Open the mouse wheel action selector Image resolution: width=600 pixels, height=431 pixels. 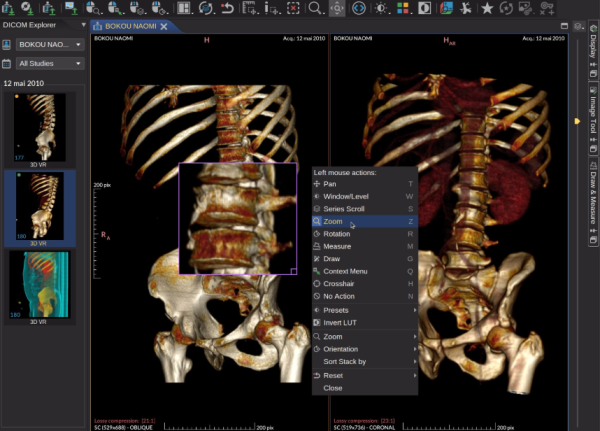[160, 8]
